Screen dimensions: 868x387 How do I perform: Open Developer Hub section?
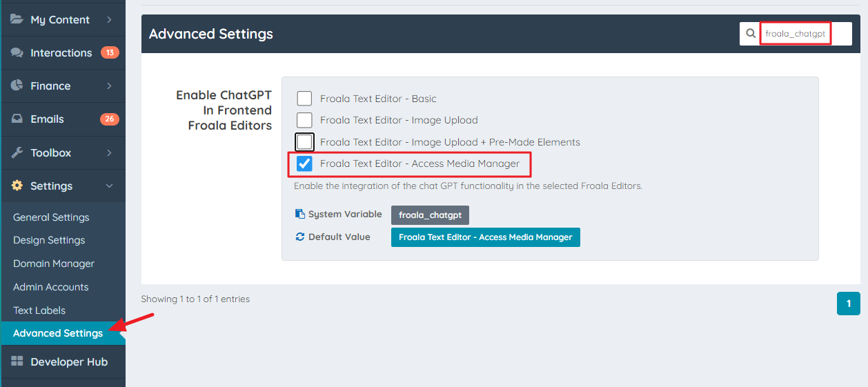tap(63, 361)
